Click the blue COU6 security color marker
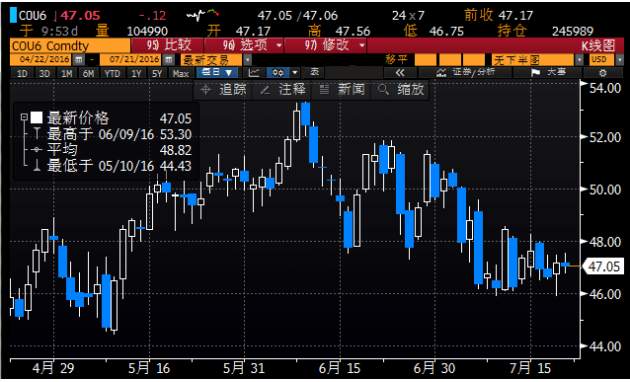Viewport: 630px width, 382px height. (x=14, y=15)
